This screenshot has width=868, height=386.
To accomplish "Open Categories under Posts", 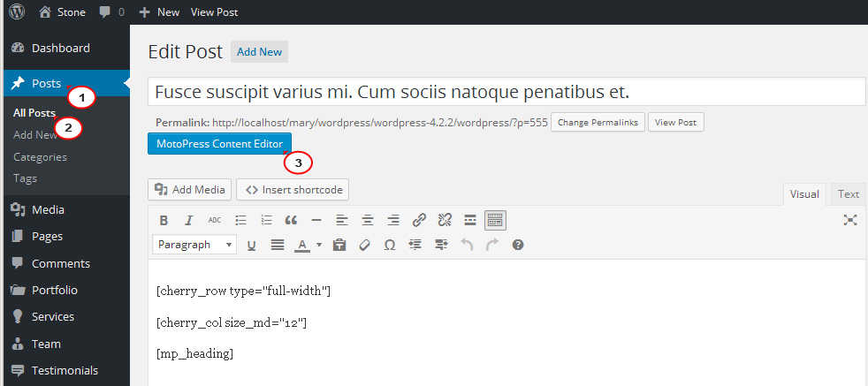I will point(40,157).
